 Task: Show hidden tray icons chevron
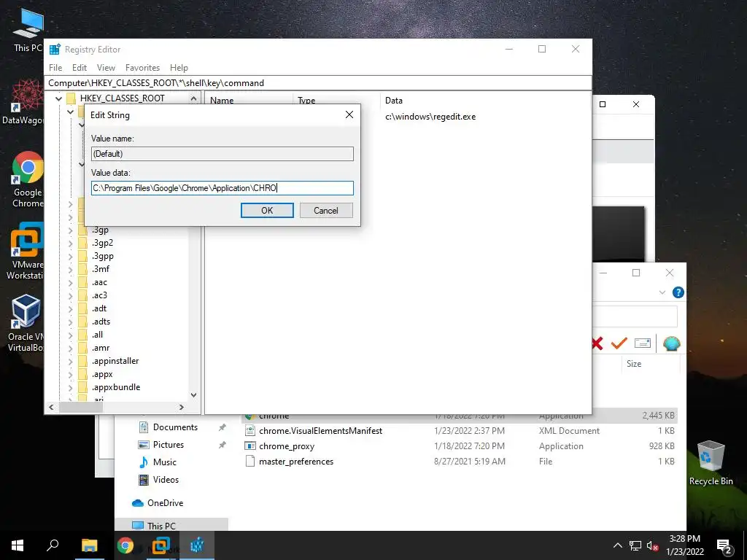617,545
